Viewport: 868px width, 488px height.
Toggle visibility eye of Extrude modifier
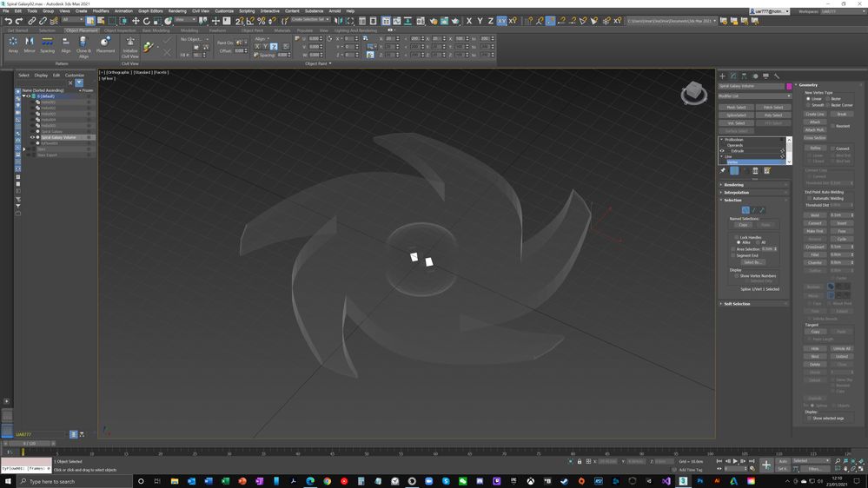[722, 151]
